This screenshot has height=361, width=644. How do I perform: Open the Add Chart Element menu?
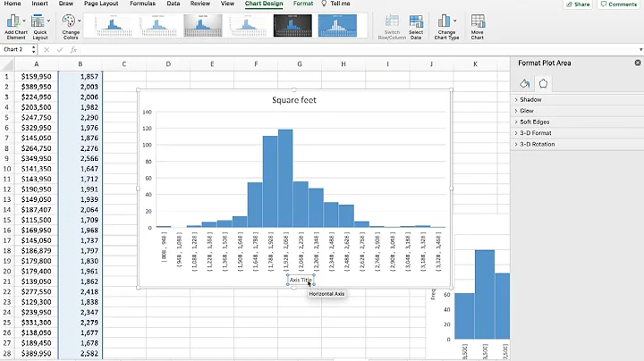tap(15, 27)
